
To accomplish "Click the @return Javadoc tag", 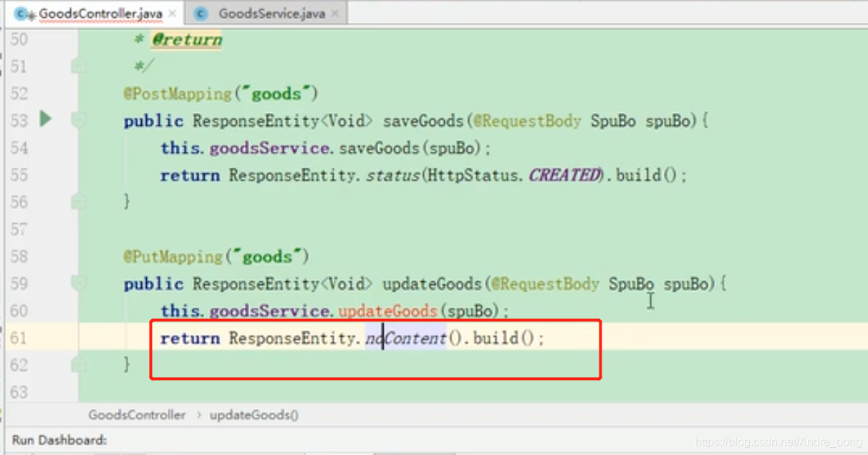I will click(x=186, y=40).
